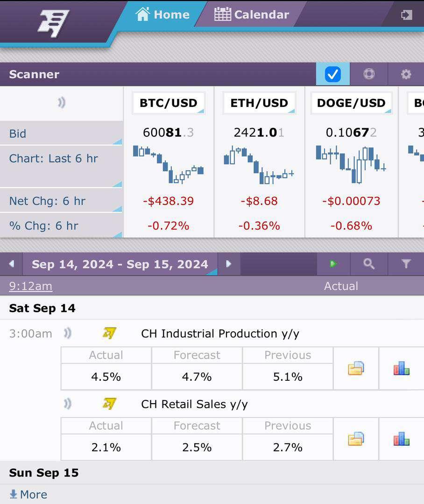Open the calendar search magnifier
This screenshot has width=424, height=504.
point(369,264)
